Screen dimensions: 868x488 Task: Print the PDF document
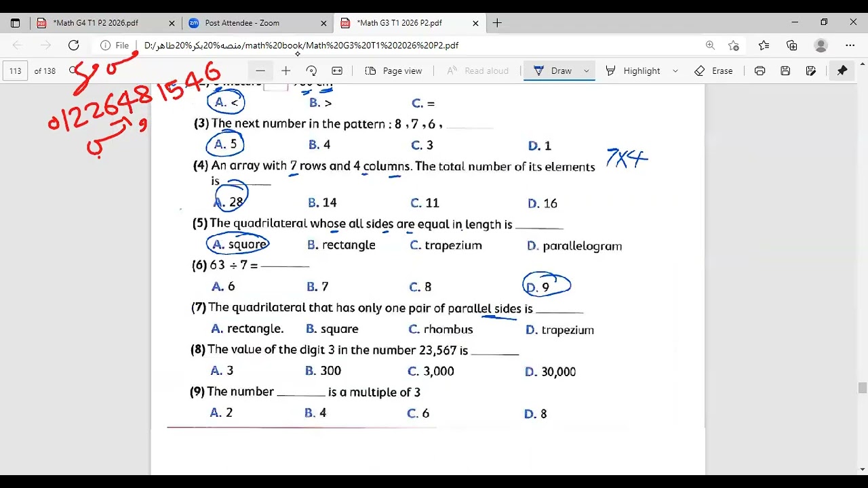coord(759,70)
